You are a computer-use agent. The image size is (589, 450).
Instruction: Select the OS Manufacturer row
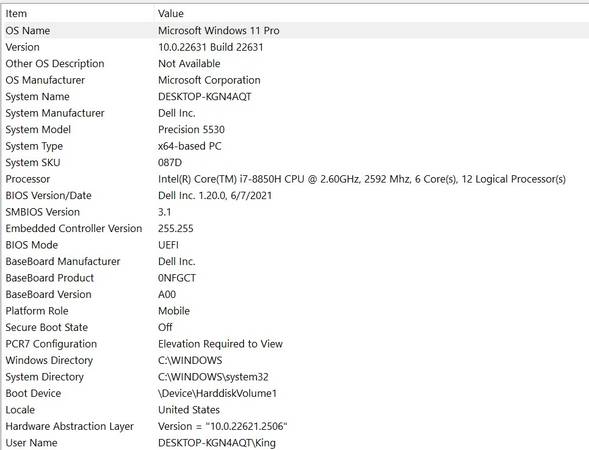pyautogui.click(x=295, y=80)
